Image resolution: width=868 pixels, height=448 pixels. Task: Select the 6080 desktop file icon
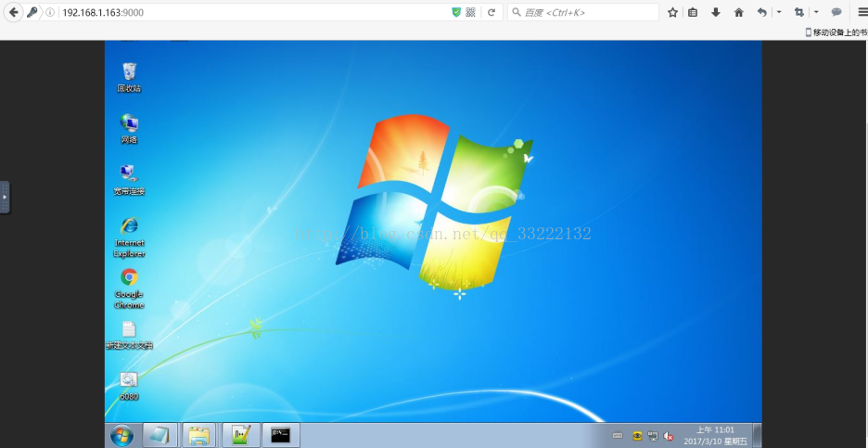(x=129, y=386)
